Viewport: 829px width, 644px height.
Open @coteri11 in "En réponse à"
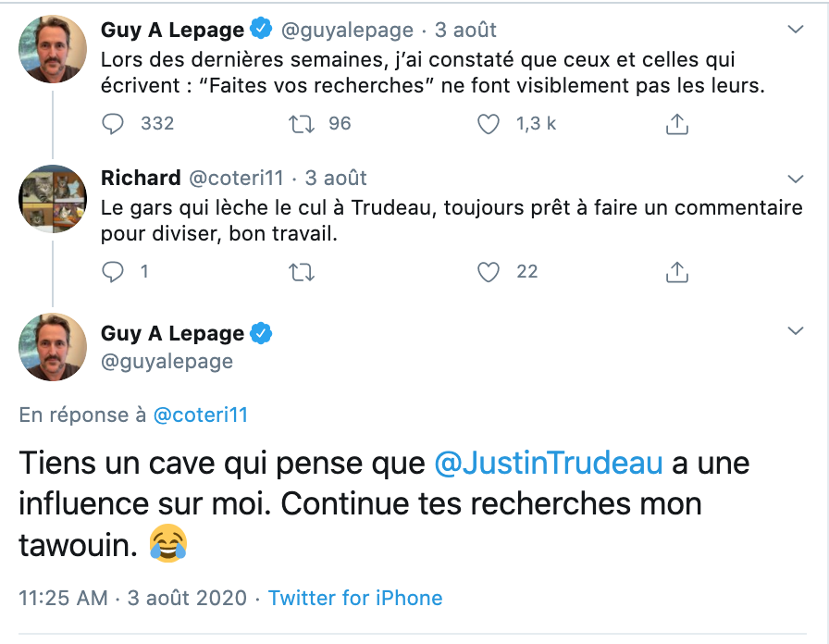pyautogui.click(x=201, y=415)
